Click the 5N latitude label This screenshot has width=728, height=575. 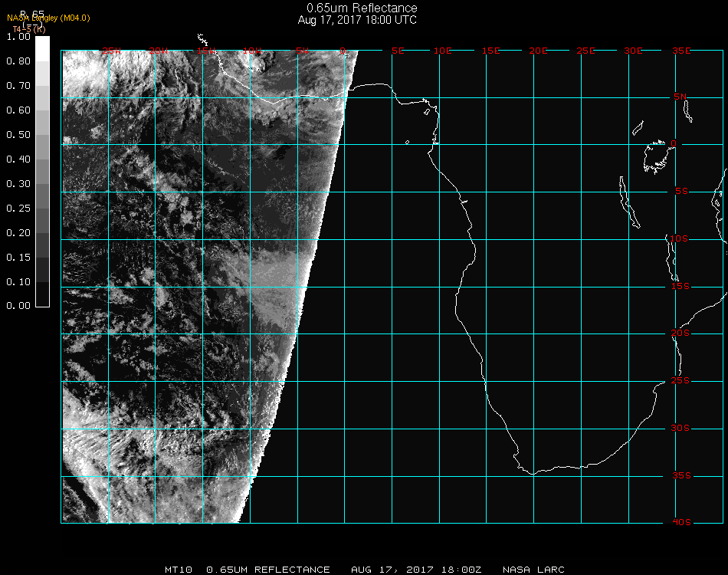[680, 97]
